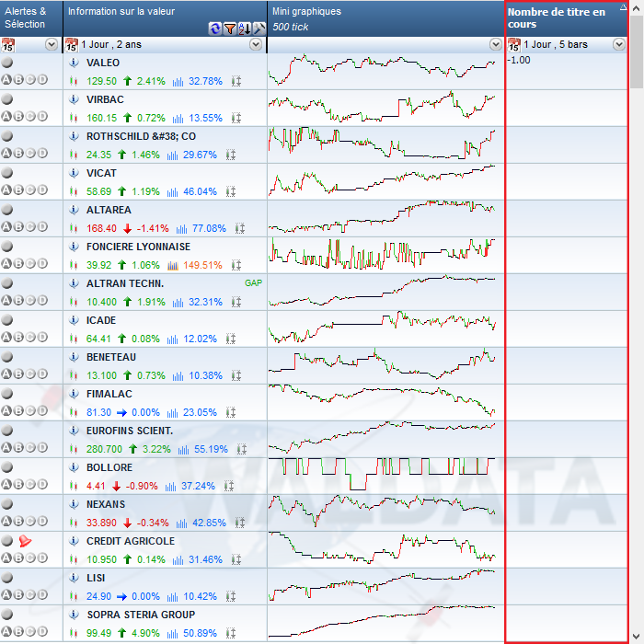Click the scroll down arrow of the vertical scrollbar
Viewport: 644px width, 644px height.
637,637
